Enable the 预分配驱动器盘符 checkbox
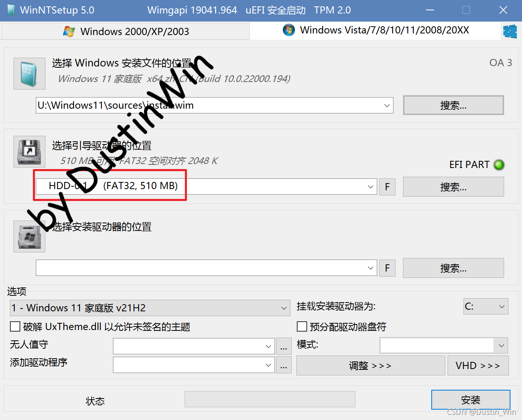 [x=302, y=326]
